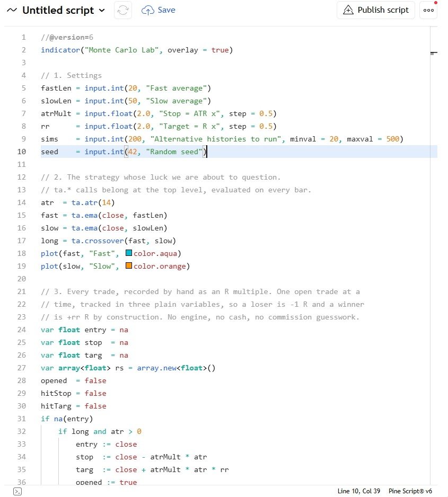Click maxval value 500 on line 9
Screen dimensions: 448x497
click(x=392, y=139)
